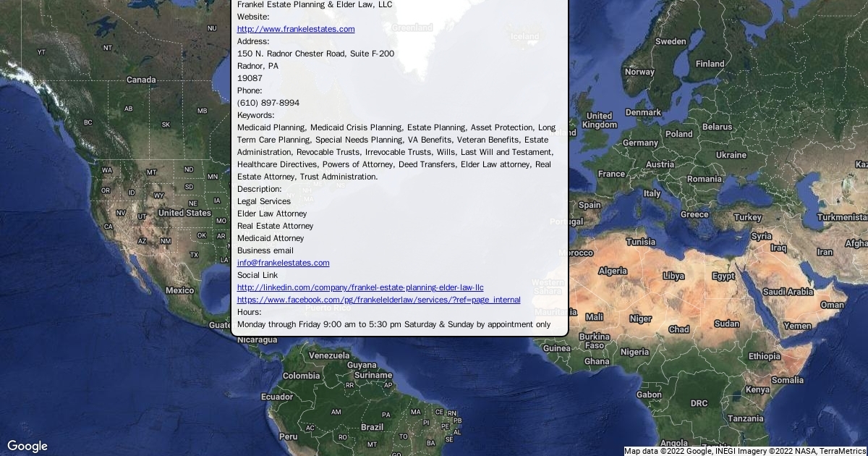Viewport: 868px width, 456px height.
Task: Click the Frankel Estate Planning title text
Action: coord(315,4)
